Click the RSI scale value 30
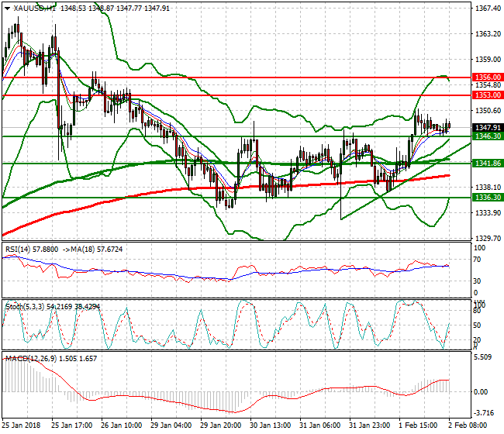 click(x=477, y=281)
